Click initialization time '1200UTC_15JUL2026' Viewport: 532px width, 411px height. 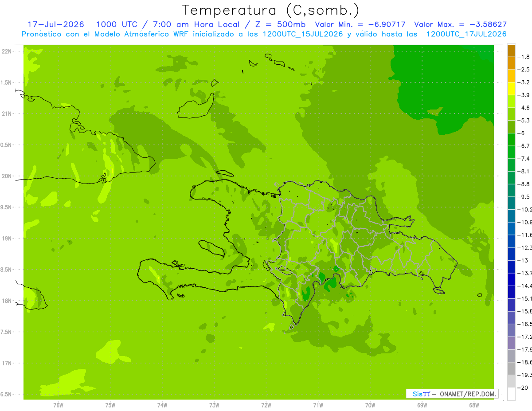tap(303, 34)
